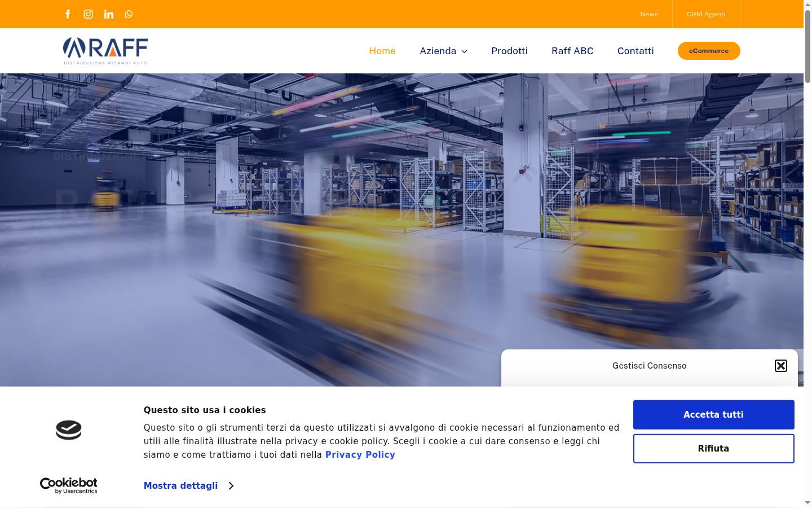
Task: Expand Mostra dettagli arrow
Action: pyautogui.click(x=231, y=486)
